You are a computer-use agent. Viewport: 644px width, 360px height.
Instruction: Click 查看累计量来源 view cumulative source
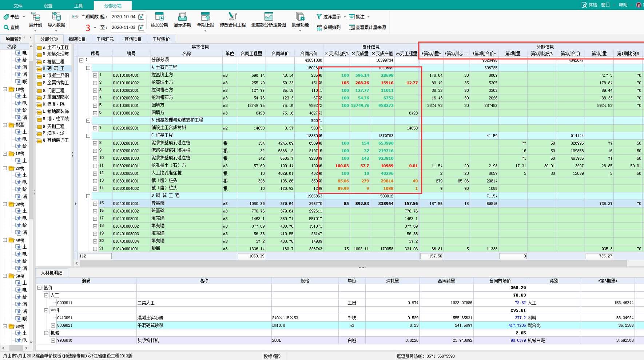(x=367, y=27)
